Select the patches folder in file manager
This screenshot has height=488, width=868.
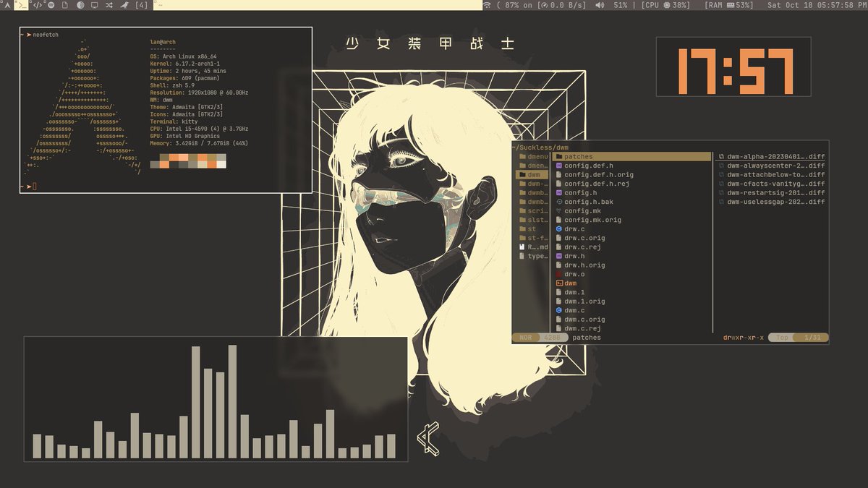click(632, 157)
